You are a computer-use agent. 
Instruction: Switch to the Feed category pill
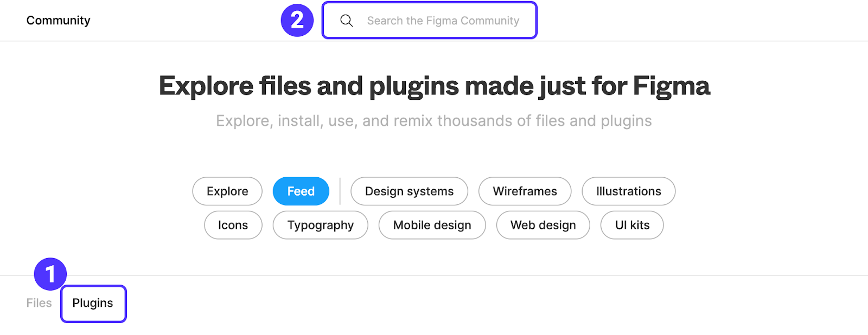tap(301, 191)
